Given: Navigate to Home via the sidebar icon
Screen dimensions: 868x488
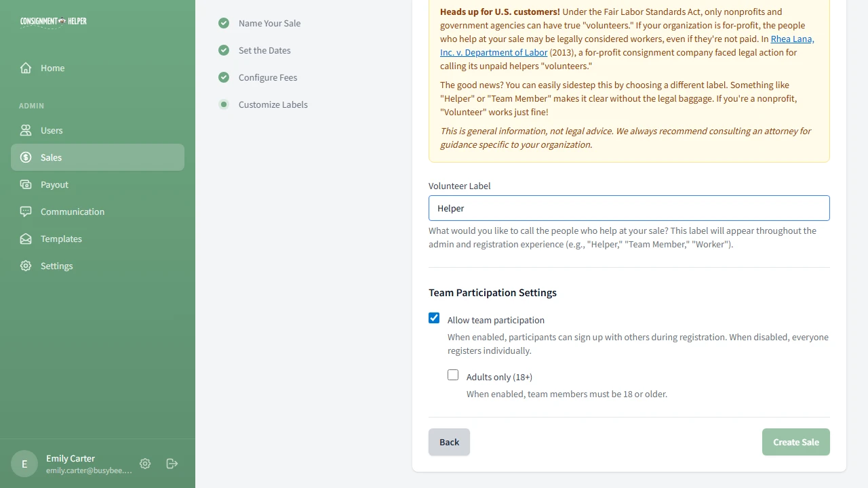Looking at the screenshot, I should [x=25, y=68].
